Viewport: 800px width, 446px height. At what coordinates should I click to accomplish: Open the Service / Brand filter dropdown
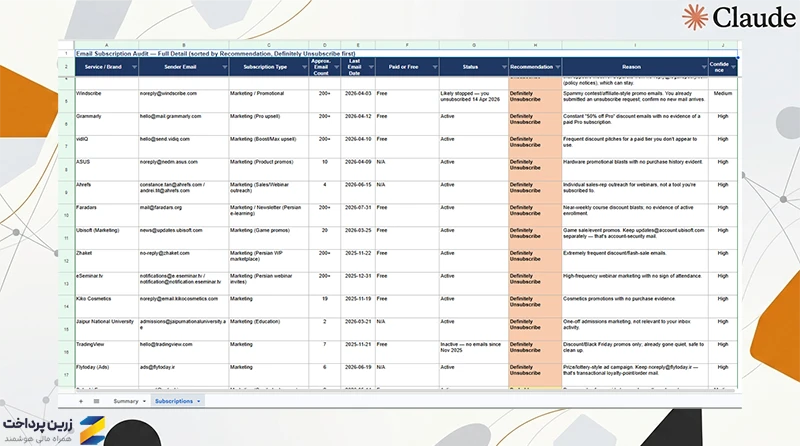pos(134,67)
